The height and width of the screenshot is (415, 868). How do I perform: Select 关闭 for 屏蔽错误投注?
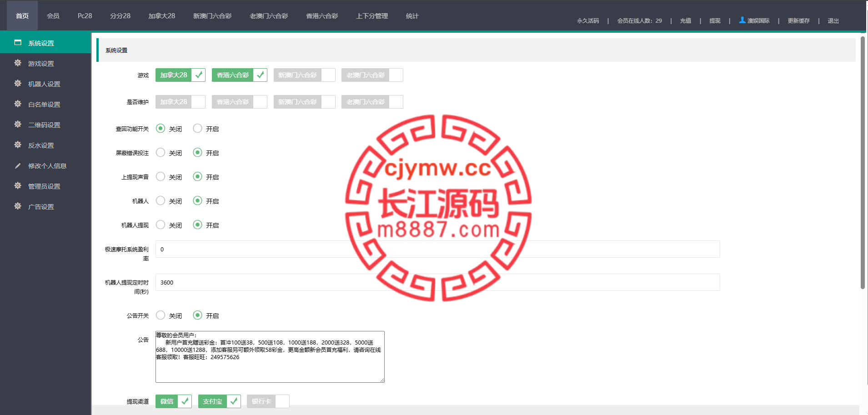[x=161, y=153]
